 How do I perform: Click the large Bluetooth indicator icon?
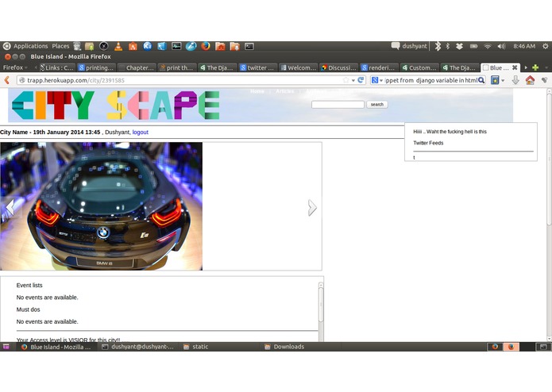[438, 46]
